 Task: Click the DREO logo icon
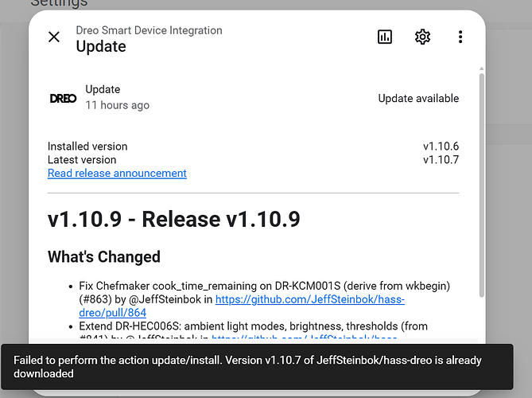point(63,99)
